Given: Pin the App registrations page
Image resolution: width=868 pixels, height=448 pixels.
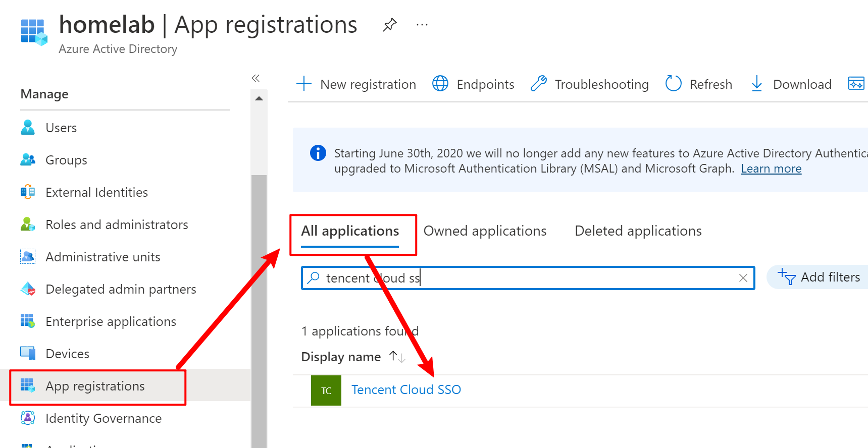Looking at the screenshot, I should point(389,25).
